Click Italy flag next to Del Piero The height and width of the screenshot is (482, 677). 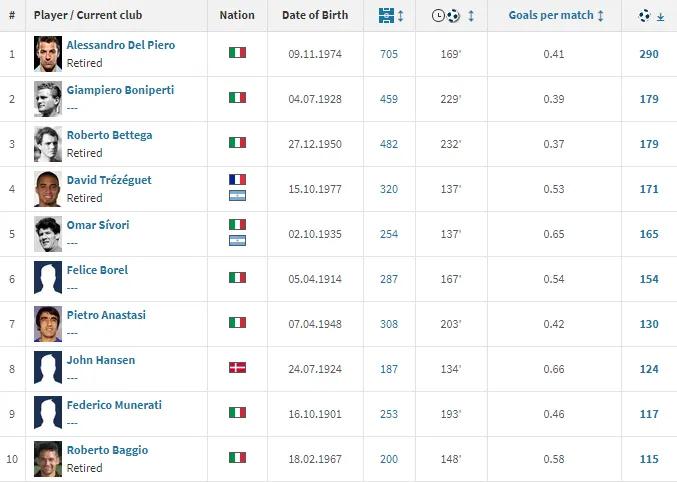pyautogui.click(x=237, y=53)
